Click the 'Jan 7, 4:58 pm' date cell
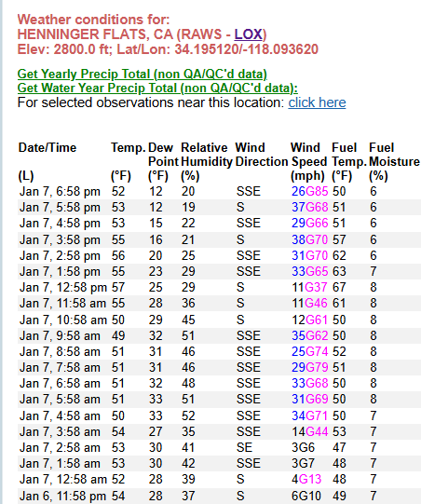Screen dimensions: 421x504 click(60, 223)
